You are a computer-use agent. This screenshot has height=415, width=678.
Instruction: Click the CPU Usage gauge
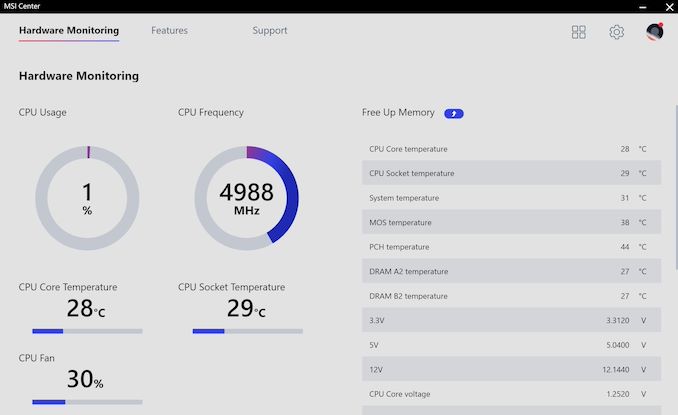click(87, 197)
